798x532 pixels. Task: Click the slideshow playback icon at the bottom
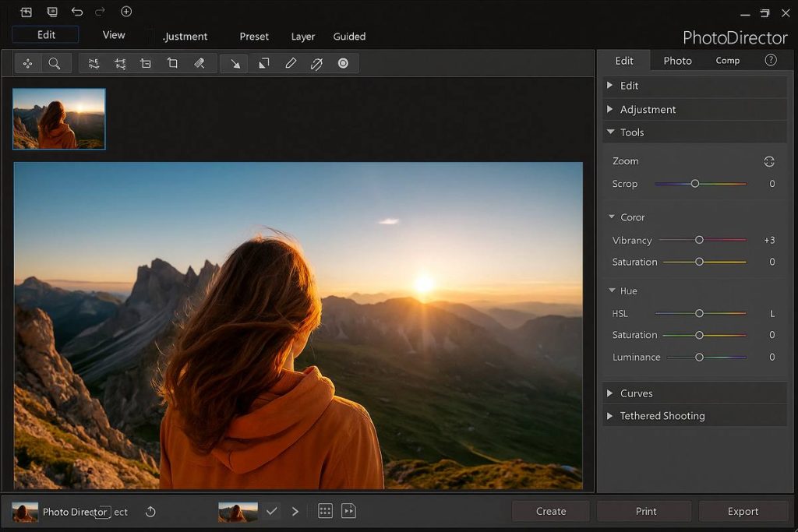tap(349, 510)
